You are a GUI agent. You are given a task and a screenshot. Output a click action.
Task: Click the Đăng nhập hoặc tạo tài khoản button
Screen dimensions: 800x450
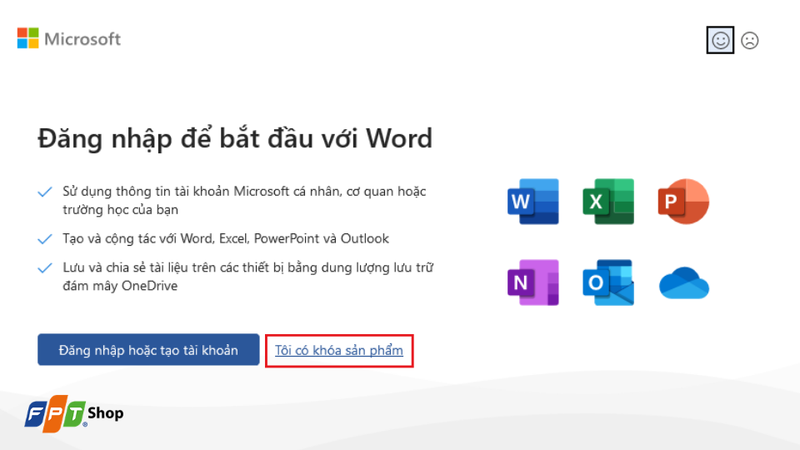(148, 349)
